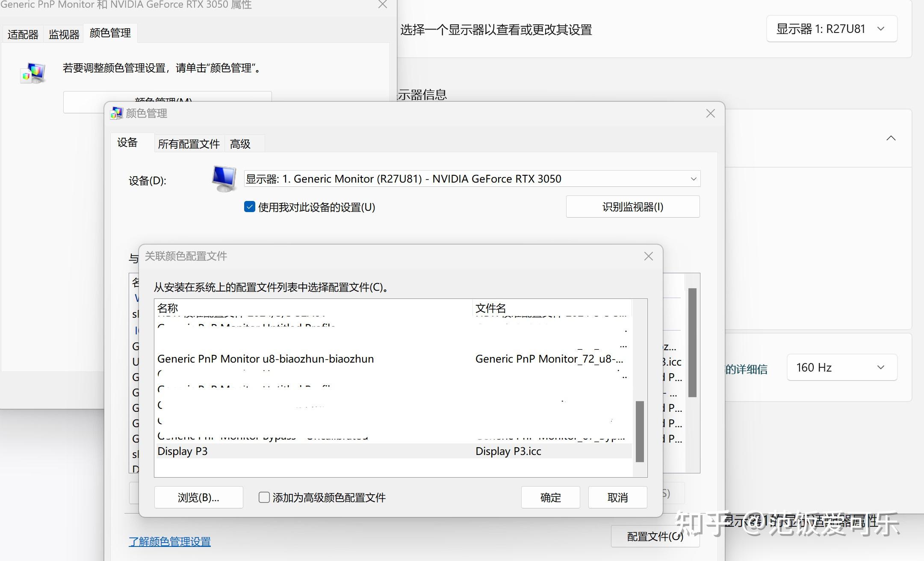The height and width of the screenshot is (561, 924).
Task: Close the Generic PnP Monitor Properties window
Action: 382,5
